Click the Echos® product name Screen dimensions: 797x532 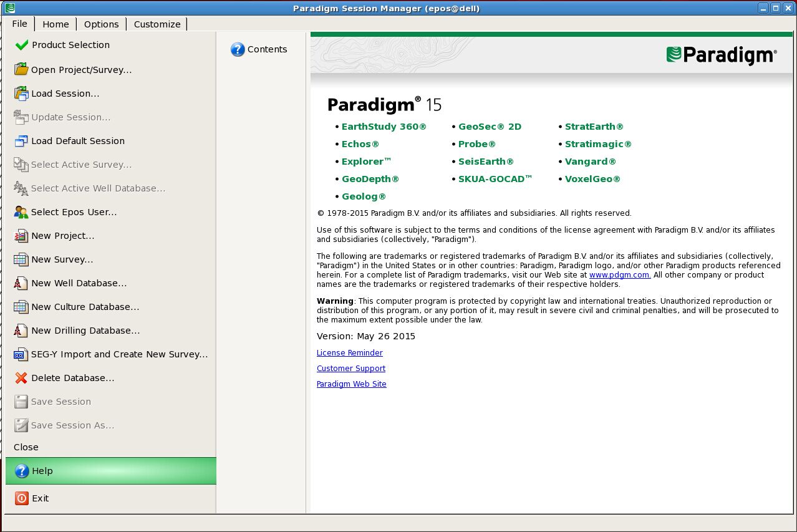[360, 144]
